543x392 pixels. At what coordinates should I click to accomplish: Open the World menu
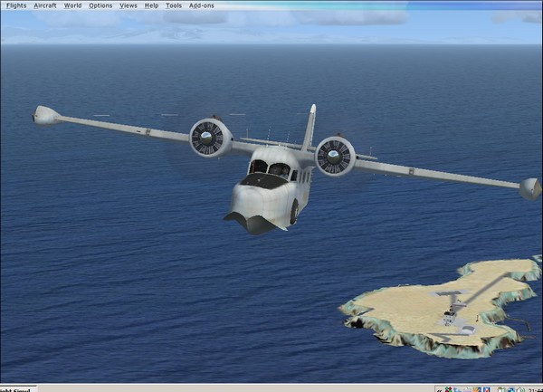[72, 5]
